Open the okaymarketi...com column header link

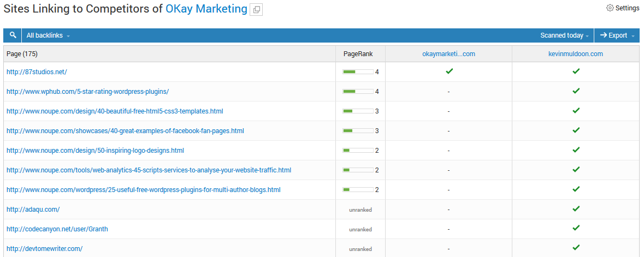click(x=448, y=54)
